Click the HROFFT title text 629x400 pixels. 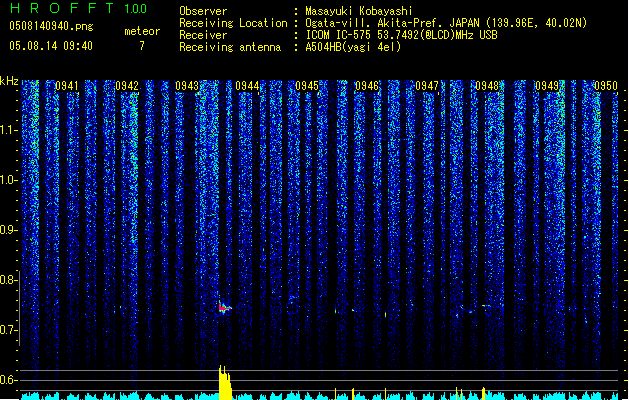[62, 8]
